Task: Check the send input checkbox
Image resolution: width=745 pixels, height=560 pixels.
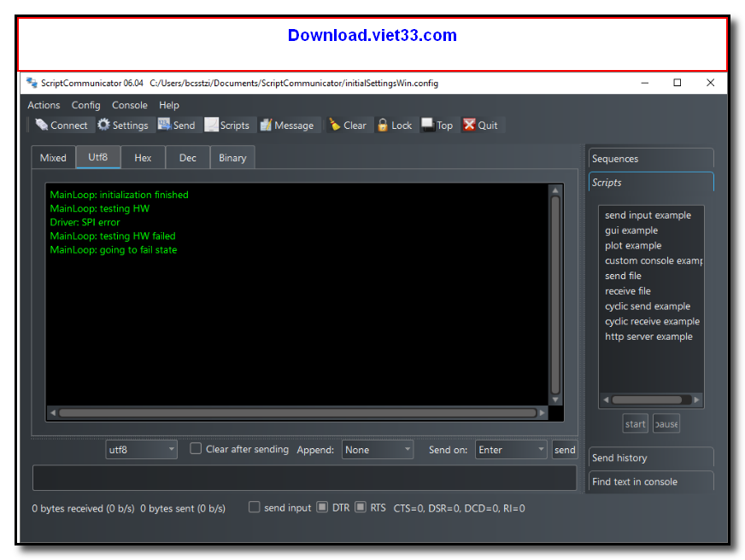Action: tap(254, 507)
